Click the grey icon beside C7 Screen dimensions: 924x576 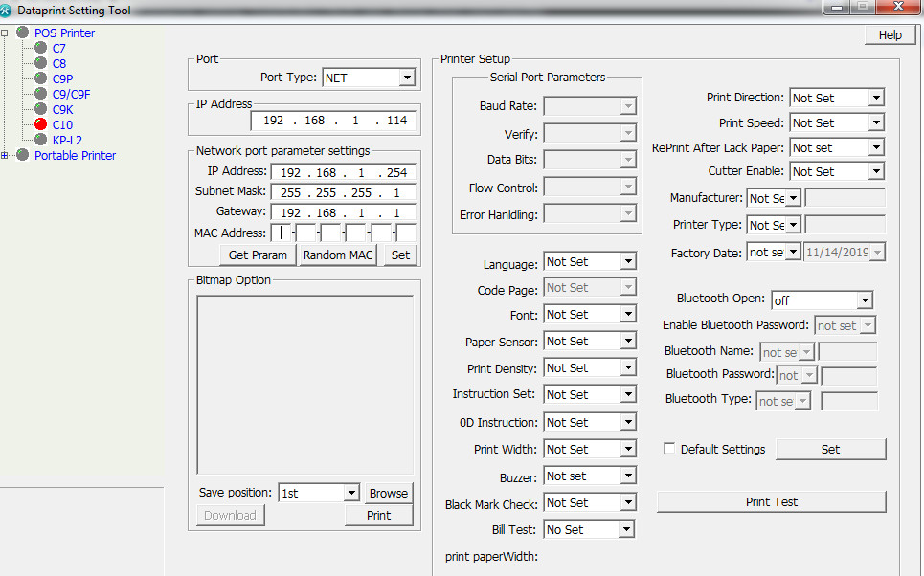click(40, 48)
